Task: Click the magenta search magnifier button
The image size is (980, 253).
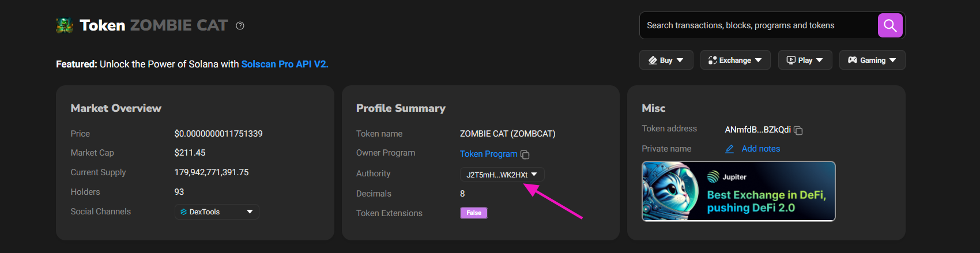Action: (890, 25)
